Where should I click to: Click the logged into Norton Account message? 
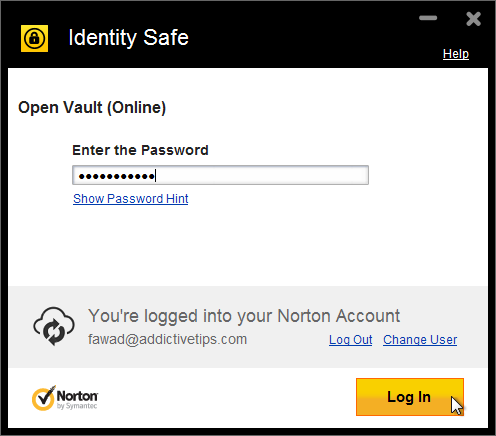pyautogui.click(x=244, y=316)
